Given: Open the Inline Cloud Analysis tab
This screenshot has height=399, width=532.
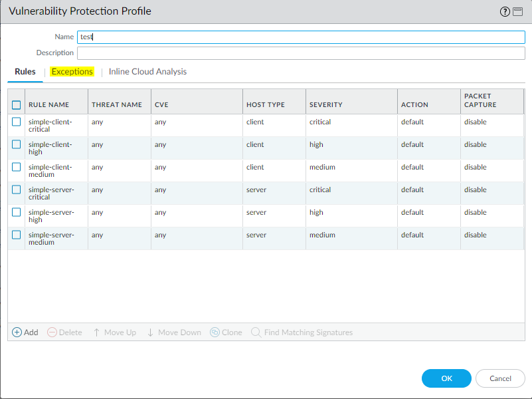Looking at the screenshot, I should point(147,72).
